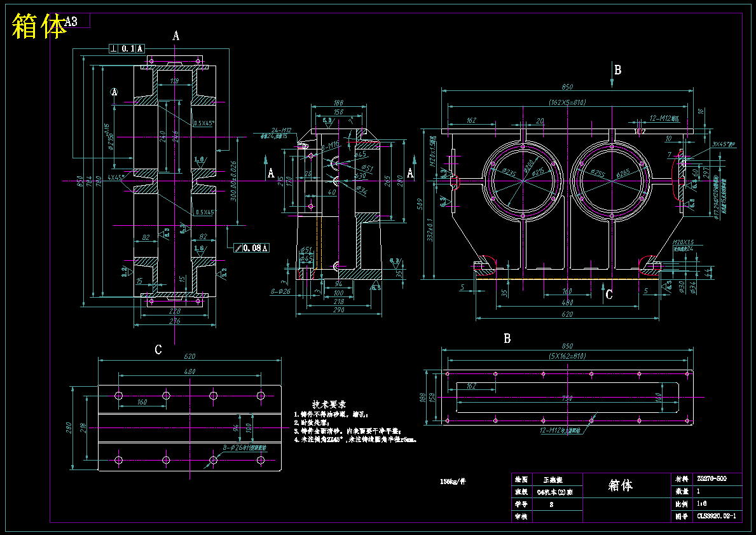The height and width of the screenshot is (535, 756).
Task: Select technical requirement line 2
Action: [x=312, y=422]
